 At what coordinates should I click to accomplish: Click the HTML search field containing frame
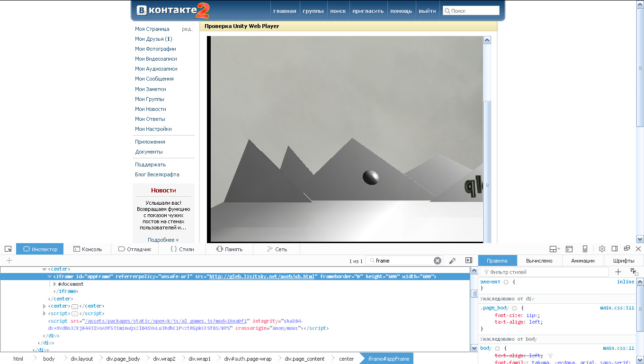[403, 261]
